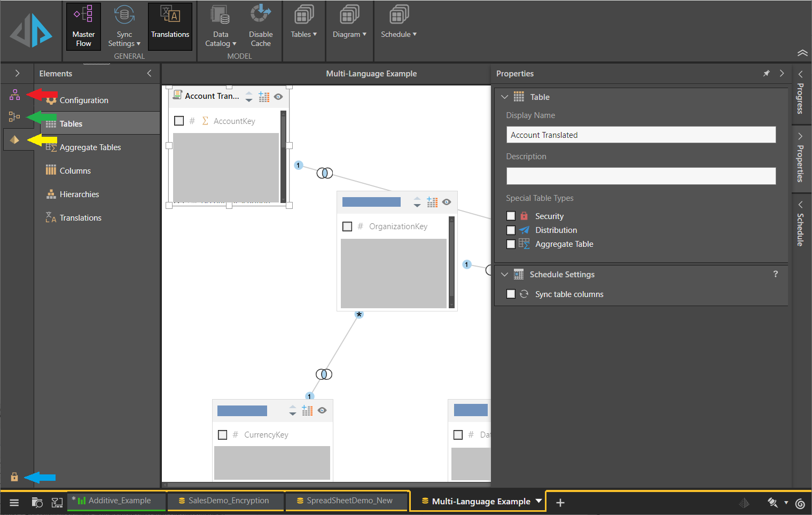Open Aggregate Tables in Elements list
The width and height of the screenshot is (812, 515).
click(x=90, y=147)
